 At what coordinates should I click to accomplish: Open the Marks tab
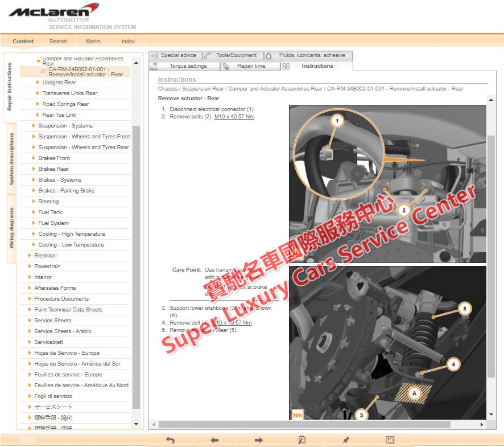point(93,42)
